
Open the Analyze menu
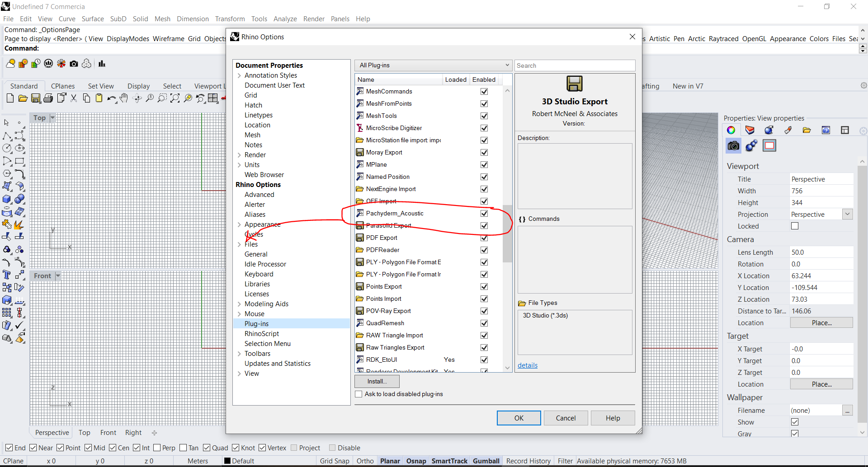[x=285, y=19]
